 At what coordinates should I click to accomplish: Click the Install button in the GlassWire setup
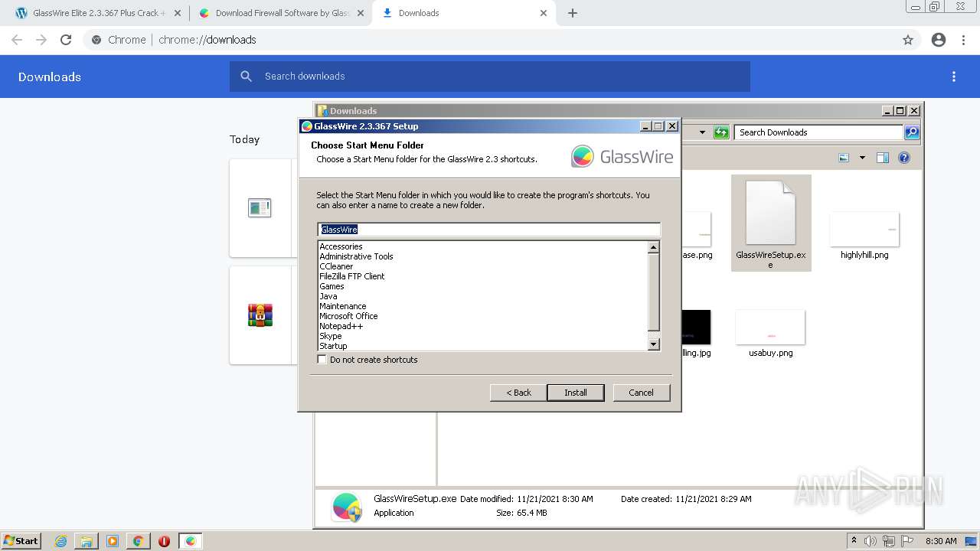coord(576,393)
